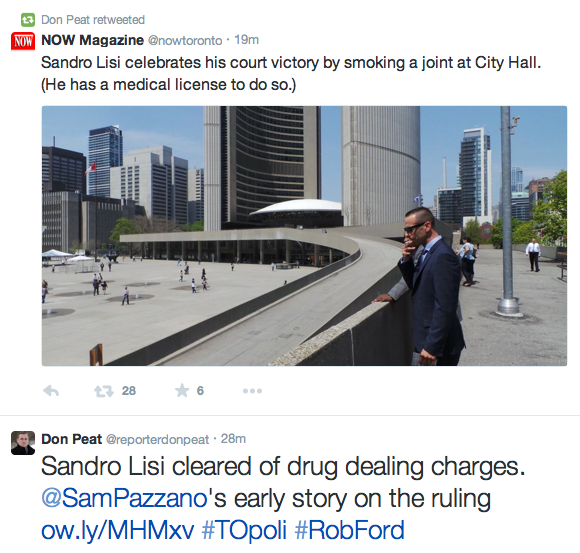Open the @SamPazzano mention

pos(124,498)
